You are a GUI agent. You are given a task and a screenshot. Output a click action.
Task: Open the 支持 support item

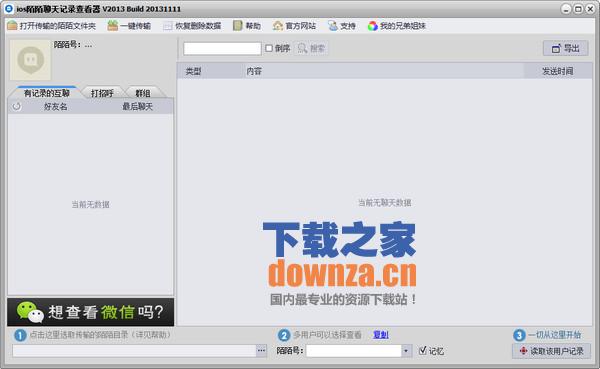(342, 26)
